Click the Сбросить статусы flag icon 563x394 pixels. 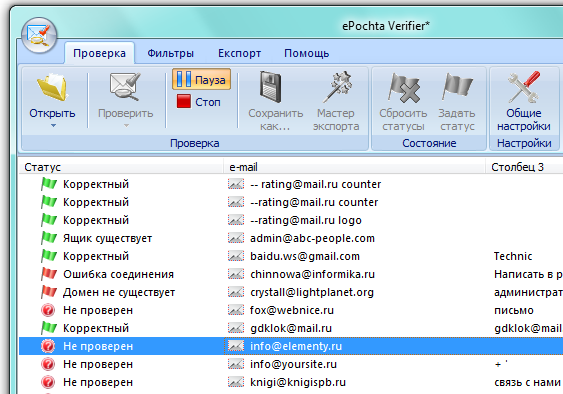[404, 88]
